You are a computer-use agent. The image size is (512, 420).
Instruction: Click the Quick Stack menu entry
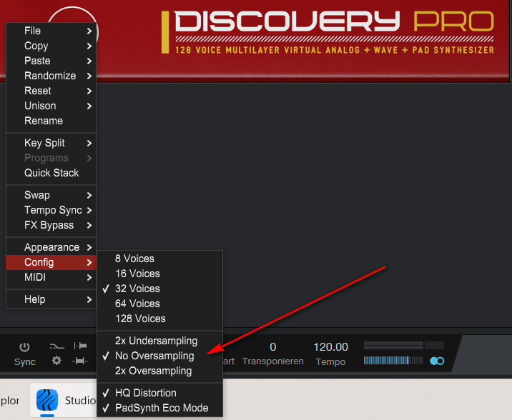point(51,173)
